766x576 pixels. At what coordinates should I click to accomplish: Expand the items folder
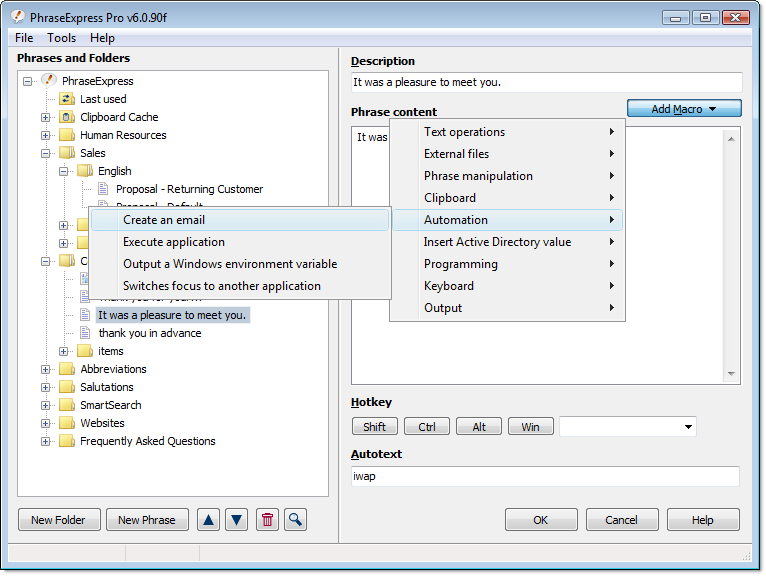point(64,351)
